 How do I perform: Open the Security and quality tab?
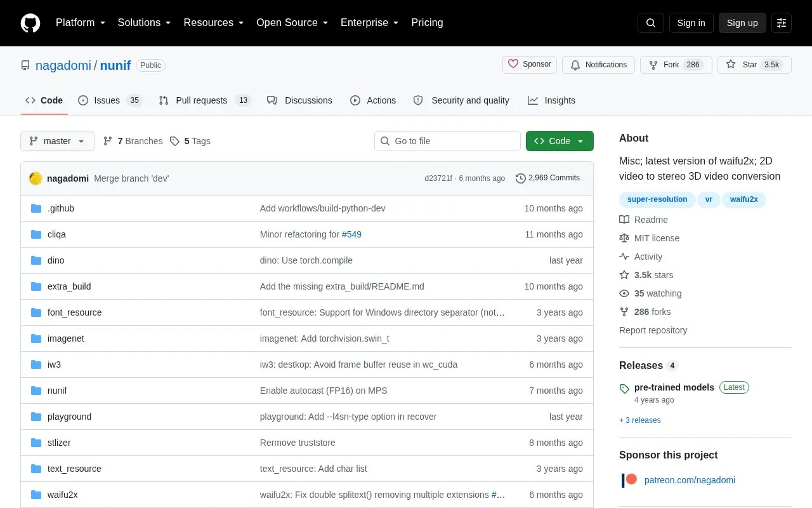point(461,100)
